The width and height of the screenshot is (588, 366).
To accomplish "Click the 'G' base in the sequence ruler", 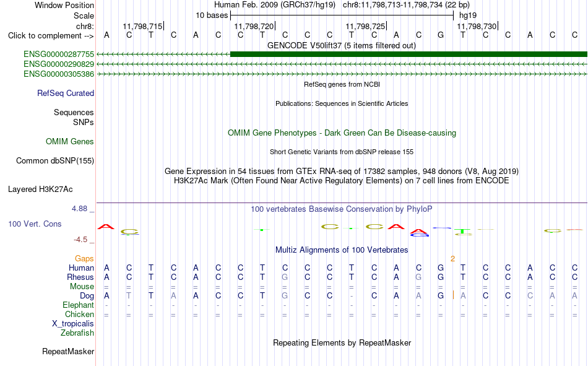I will [441, 35].
